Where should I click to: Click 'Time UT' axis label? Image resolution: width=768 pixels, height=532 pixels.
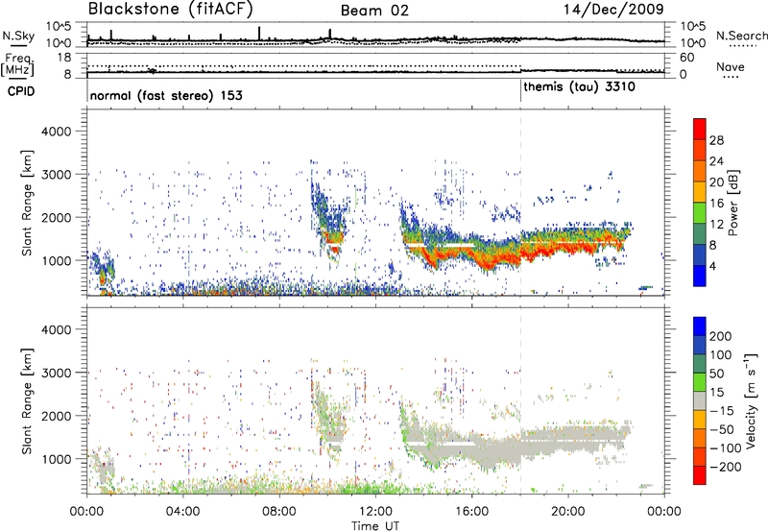375,526
